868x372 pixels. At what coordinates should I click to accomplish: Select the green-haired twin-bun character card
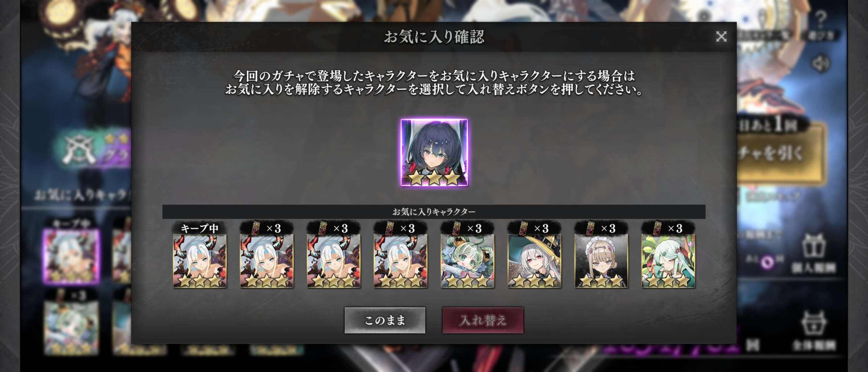[467, 261]
